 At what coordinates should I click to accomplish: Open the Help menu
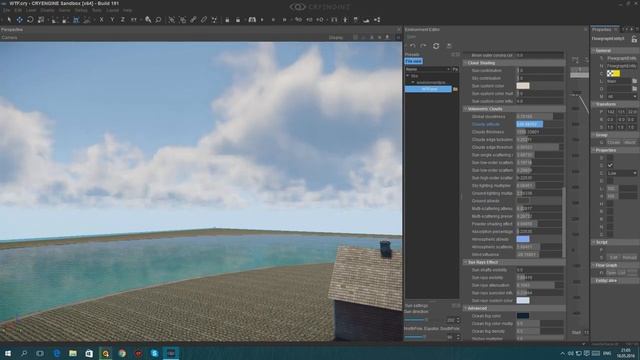(127, 10)
